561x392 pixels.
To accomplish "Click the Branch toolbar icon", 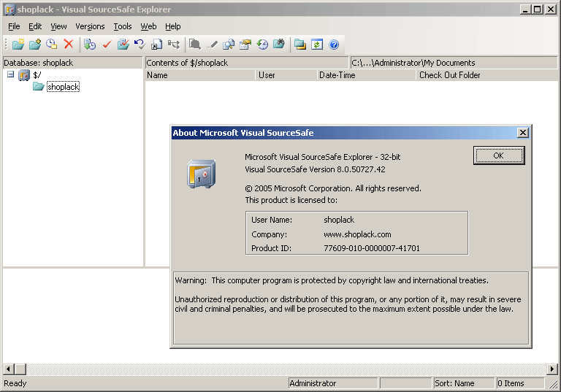I will click(x=174, y=45).
